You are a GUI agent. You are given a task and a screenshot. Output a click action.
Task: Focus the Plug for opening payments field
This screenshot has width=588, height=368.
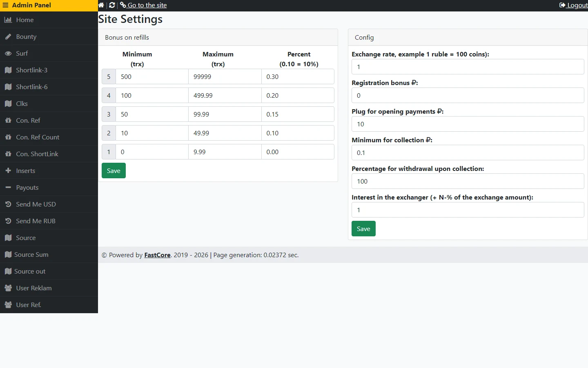click(468, 124)
